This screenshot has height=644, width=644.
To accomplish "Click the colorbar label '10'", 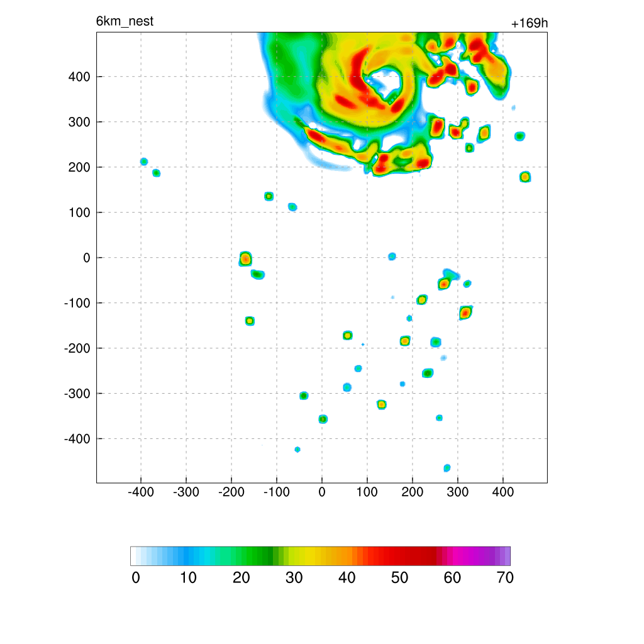I will pyautogui.click(x=188, y=577).
